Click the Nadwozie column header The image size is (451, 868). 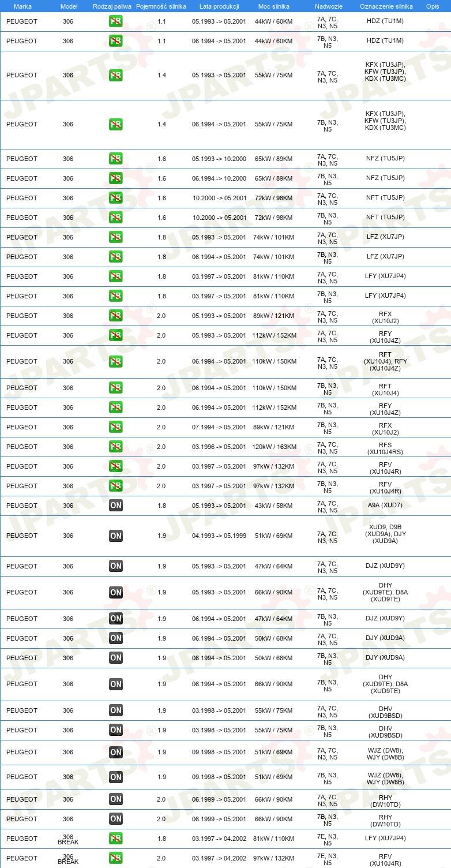click(328, 6)
